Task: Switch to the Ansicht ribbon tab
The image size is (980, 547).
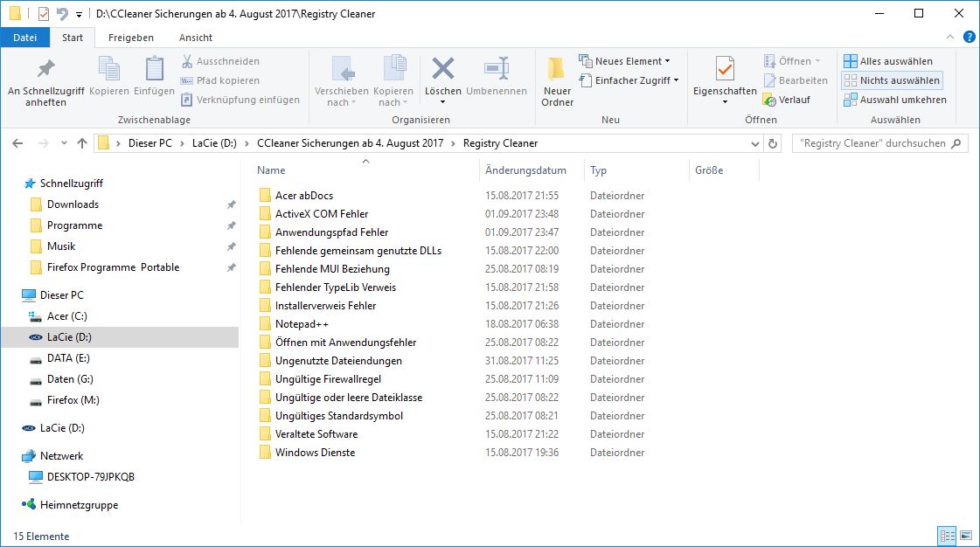Action: tap(196, 38)
